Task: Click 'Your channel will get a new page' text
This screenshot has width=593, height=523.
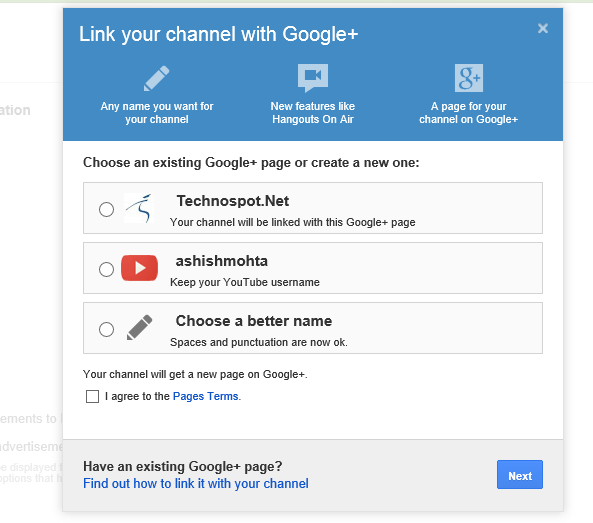Action: point(195,374)
